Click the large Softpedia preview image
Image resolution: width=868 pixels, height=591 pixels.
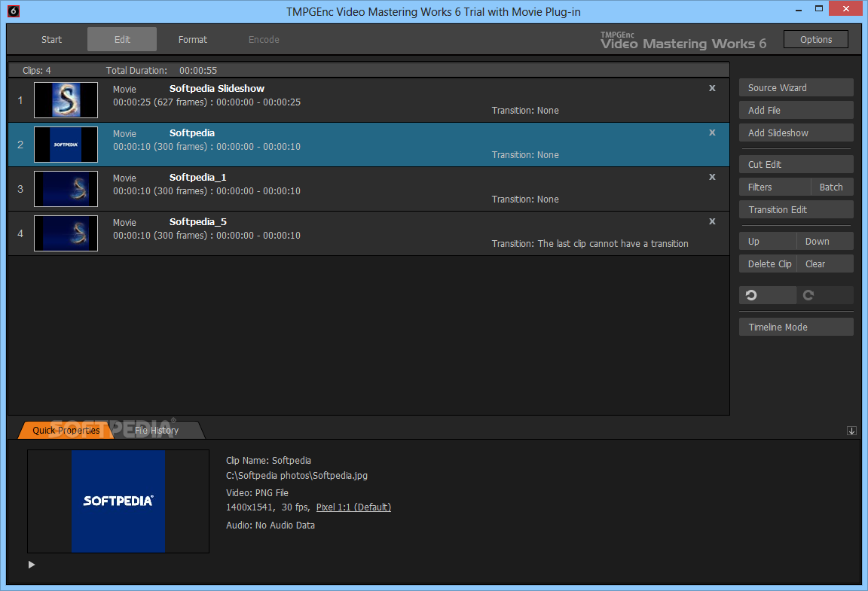point(118,501)
